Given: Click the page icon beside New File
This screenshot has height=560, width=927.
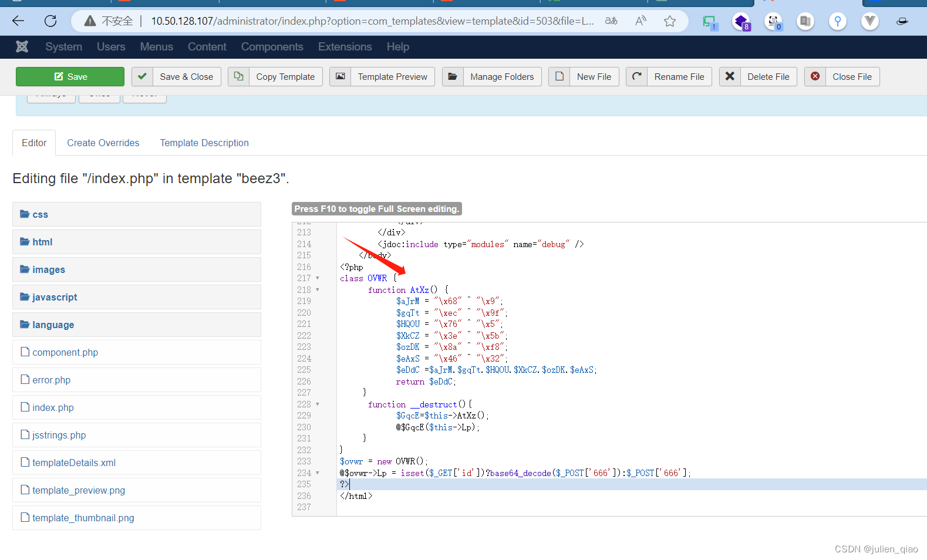Looking at the screenshot, I should pyautogui.click(x=559, y=76).
